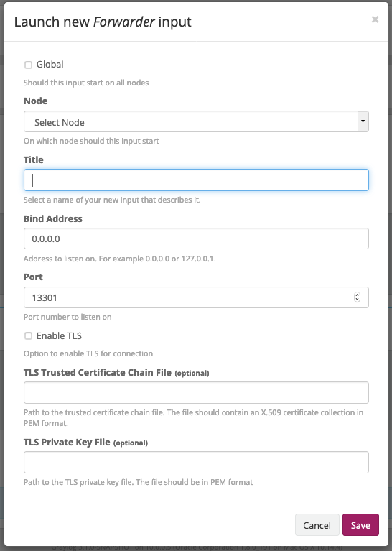392x551 pixels.
Task: Click the 'Should this input start on all nodes' hint
Action: click(x=86, y=83)
